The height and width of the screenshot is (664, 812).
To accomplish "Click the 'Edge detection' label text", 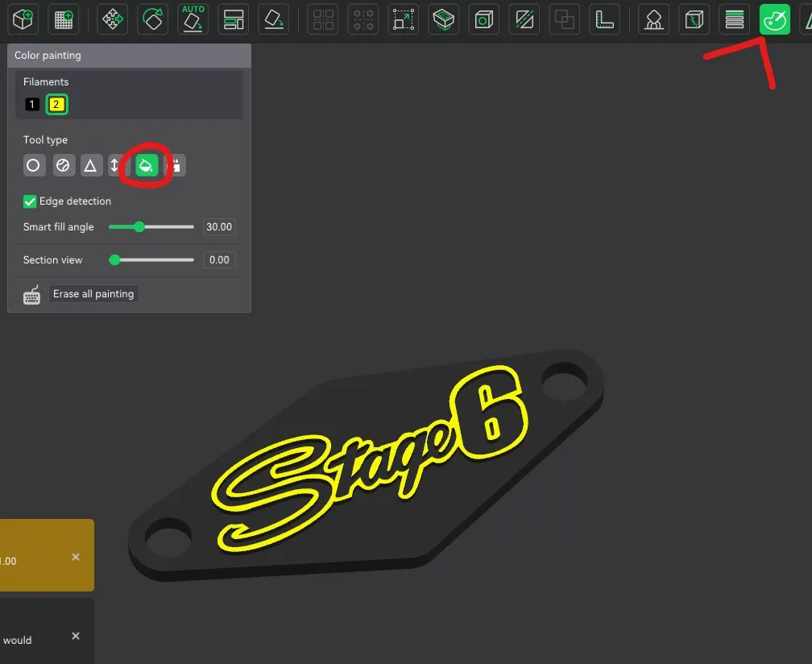I will pyautogui.click(x=75, y=201).
